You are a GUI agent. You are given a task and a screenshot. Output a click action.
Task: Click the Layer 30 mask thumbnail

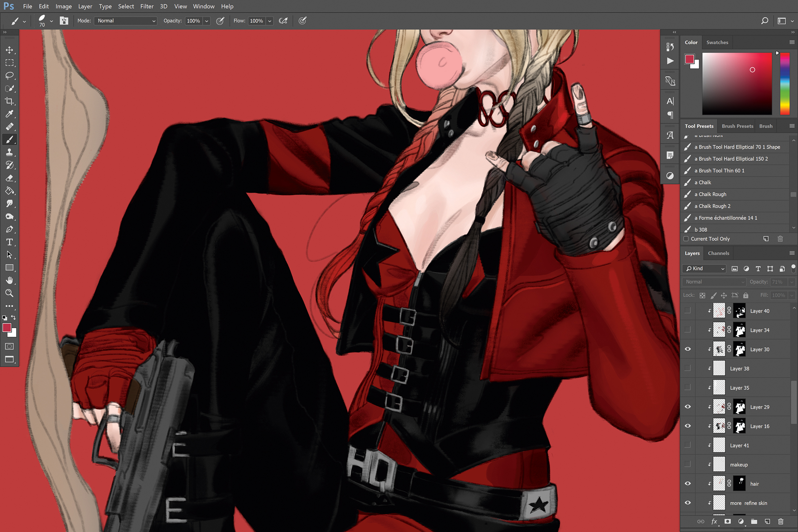[x=739, y=349]
